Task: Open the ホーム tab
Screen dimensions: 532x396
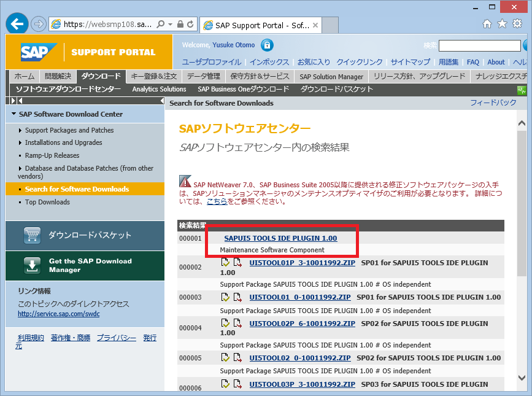Action: point(24,76)
